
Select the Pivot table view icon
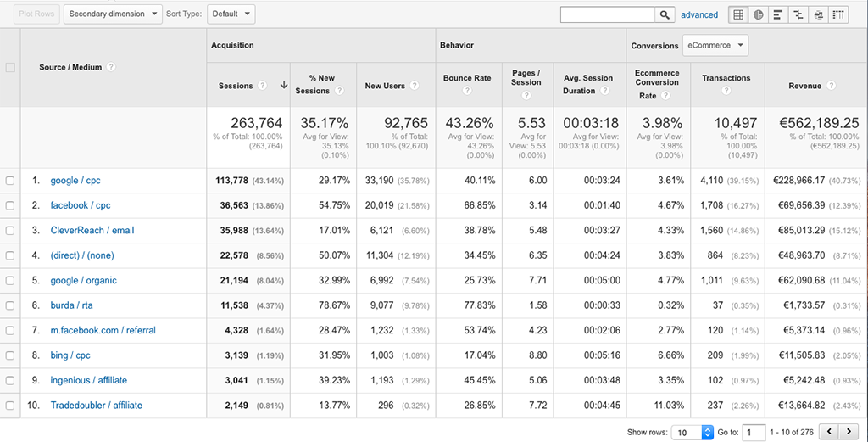click(x=838, y=14)
